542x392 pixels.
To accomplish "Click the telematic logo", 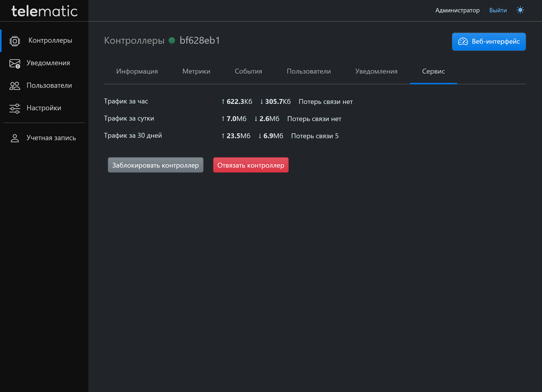I will (x=44, y=11).
